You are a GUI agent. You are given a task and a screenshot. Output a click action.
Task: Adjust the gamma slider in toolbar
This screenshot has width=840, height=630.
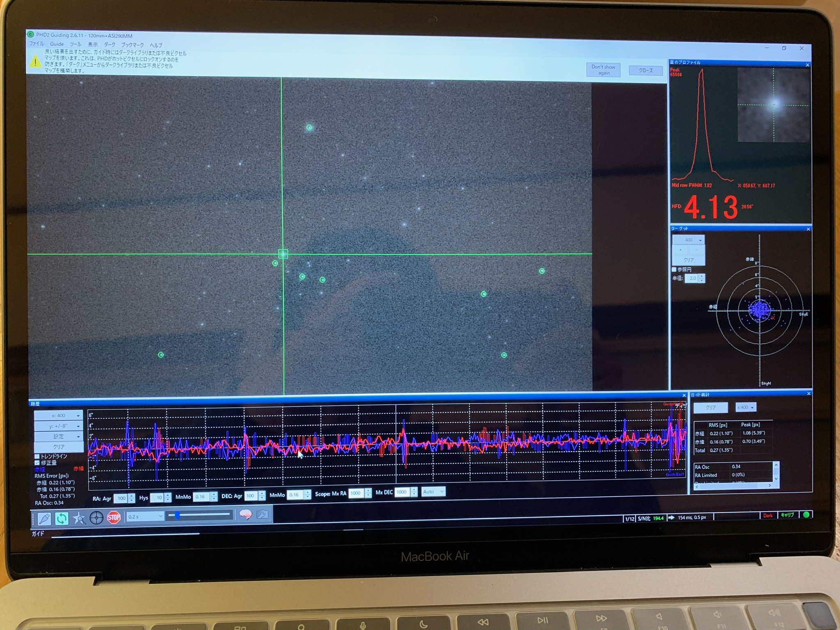tap(178, 515)
